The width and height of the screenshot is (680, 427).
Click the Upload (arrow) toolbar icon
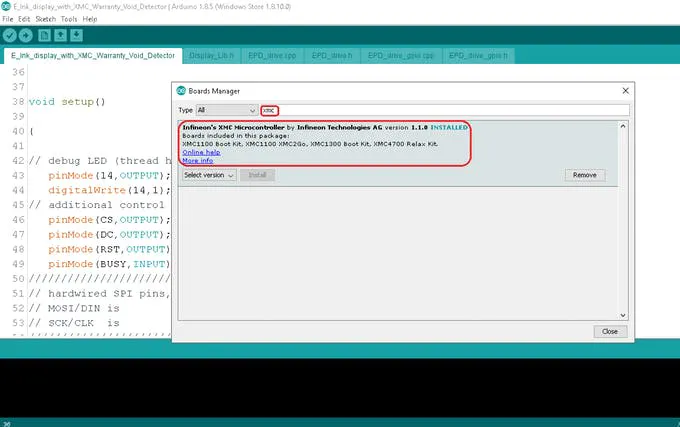coord(26,36)
